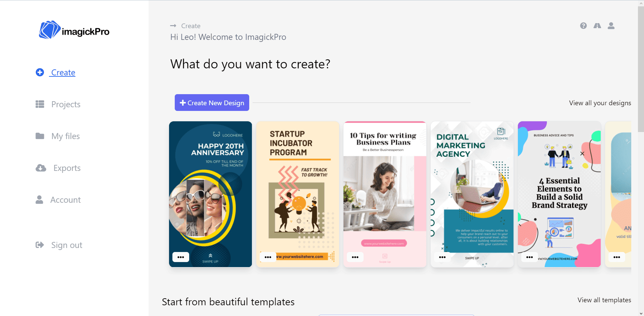The width and height of the screenshot is (644, 316).
Task: Open three-dot menu on 10 Tips design
Action: click(355, 257)
